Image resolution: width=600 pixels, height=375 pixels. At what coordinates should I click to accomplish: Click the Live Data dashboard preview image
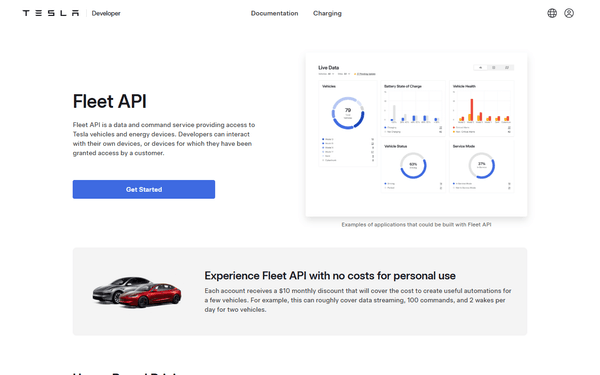pyautogui.click(x=416, y=135)
